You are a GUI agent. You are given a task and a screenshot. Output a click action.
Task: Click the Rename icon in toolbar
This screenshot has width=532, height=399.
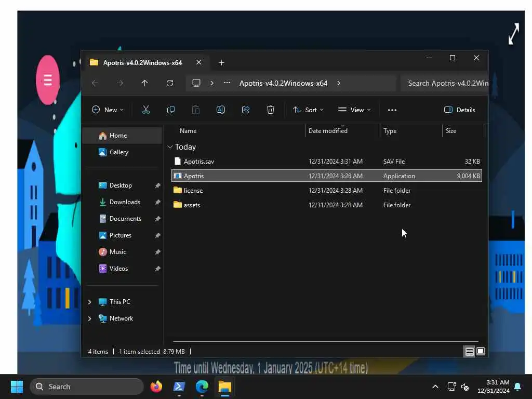tap(220, 110)
